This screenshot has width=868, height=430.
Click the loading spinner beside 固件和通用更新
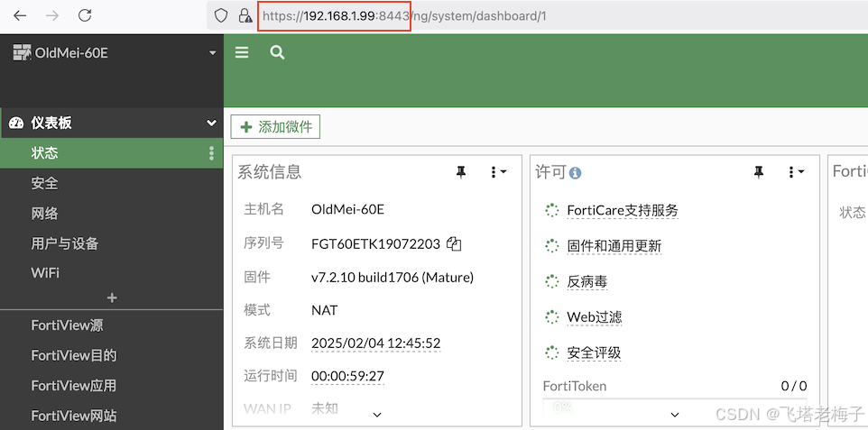[551, 246]
